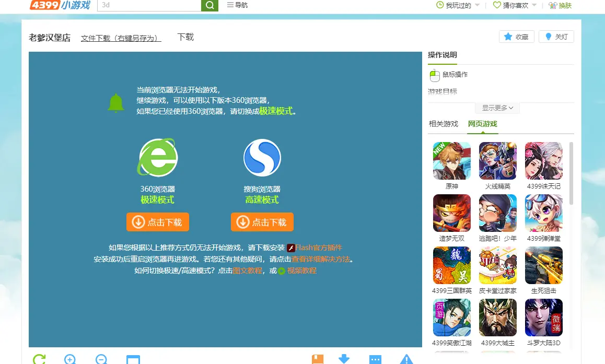This screenshot has width=605, height=364.
Task: Click the green play icon before 视频教程
Action: pyautogui.click(x=282, y=271)
